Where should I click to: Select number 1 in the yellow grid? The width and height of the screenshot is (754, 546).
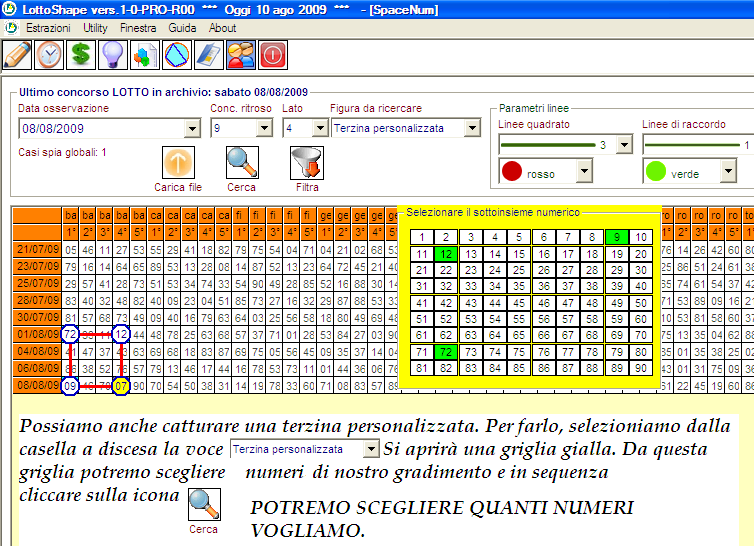422,237
